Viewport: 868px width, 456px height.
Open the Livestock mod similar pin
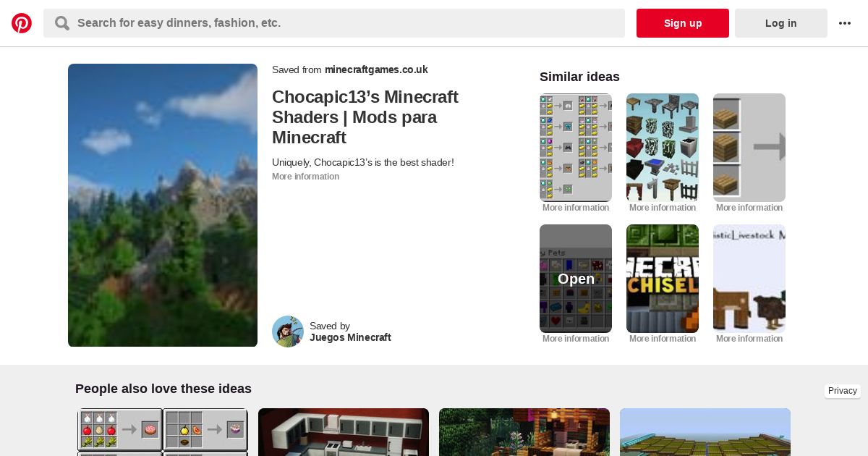point(749,279)
